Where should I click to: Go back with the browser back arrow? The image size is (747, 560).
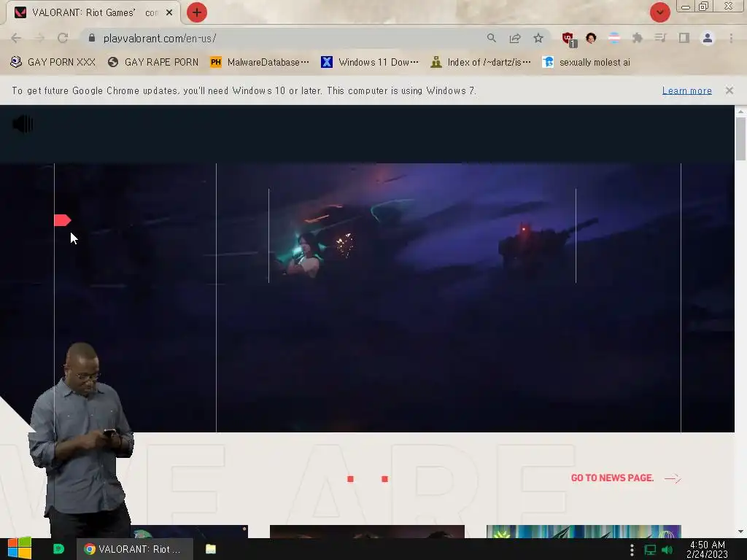click(16, 38)
